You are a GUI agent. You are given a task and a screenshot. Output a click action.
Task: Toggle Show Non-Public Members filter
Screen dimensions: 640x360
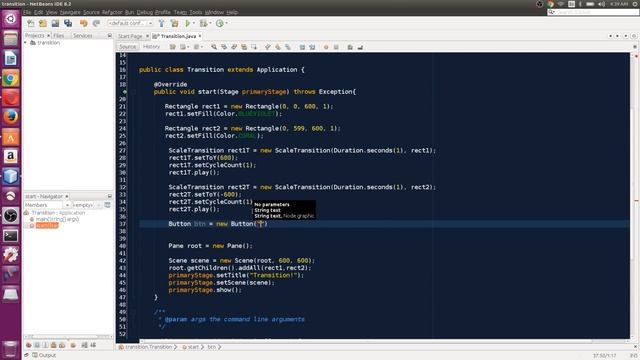pos(53,345)
